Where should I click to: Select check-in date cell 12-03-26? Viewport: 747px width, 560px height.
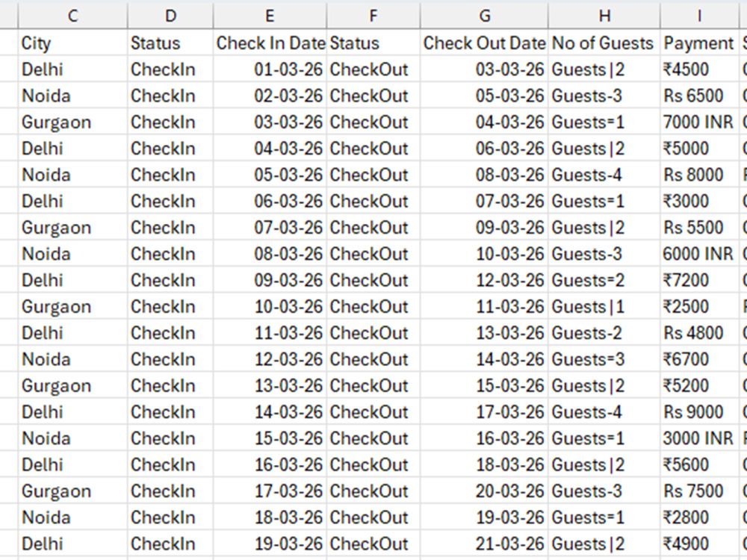pos(270,360)
